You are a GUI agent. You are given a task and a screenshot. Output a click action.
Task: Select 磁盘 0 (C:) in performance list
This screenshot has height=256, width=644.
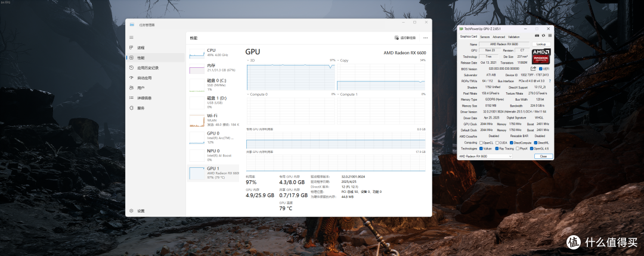click(213, 85)
